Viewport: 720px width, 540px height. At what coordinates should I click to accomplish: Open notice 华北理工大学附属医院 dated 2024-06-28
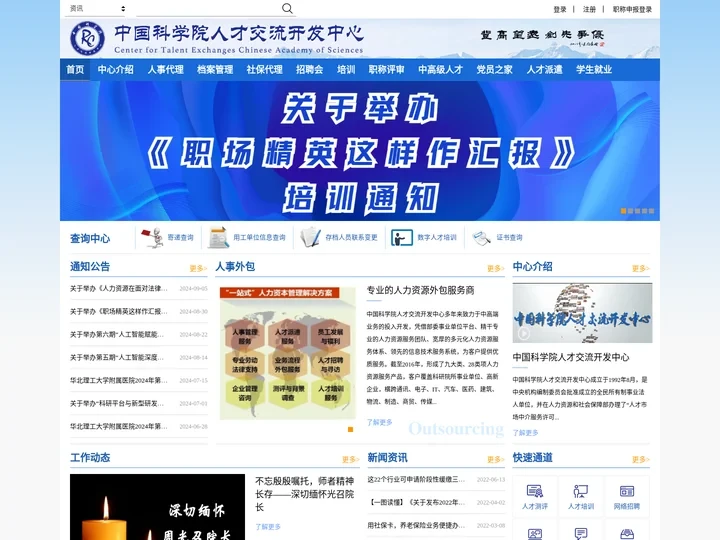tap(118, 426)
